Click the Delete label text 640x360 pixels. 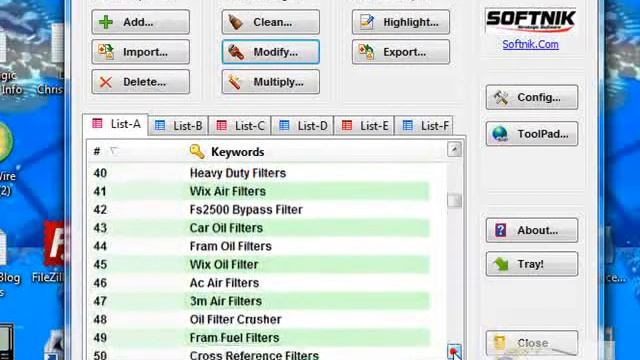coord(144,82)
